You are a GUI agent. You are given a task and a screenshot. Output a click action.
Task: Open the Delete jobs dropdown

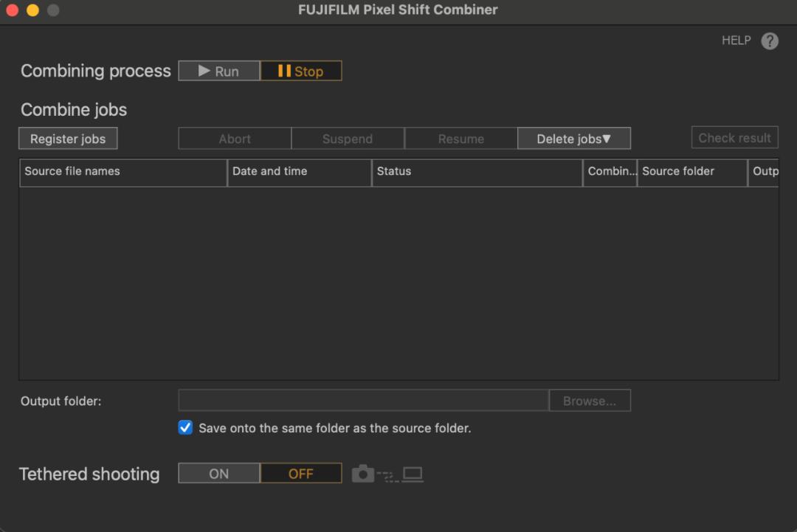coord(573,139)
